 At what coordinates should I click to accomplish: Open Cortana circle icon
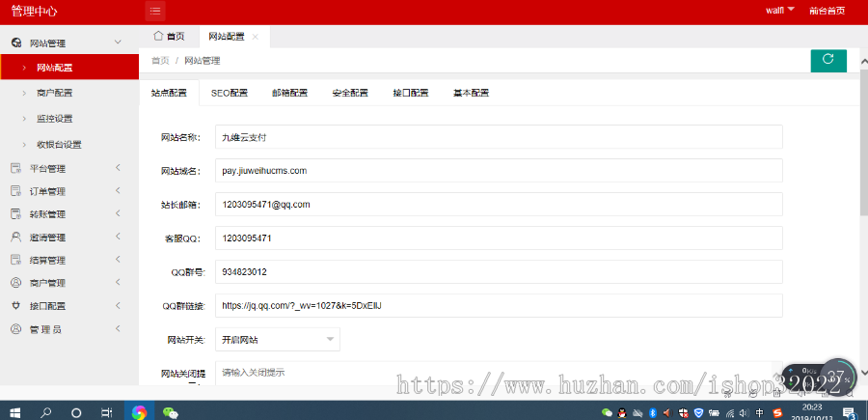[77, 412]
